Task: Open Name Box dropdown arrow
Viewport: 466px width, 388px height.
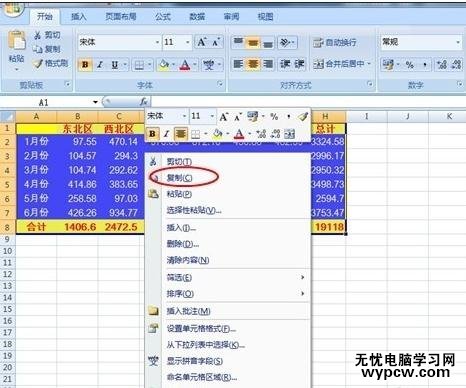Action: (x=95, y=102)
